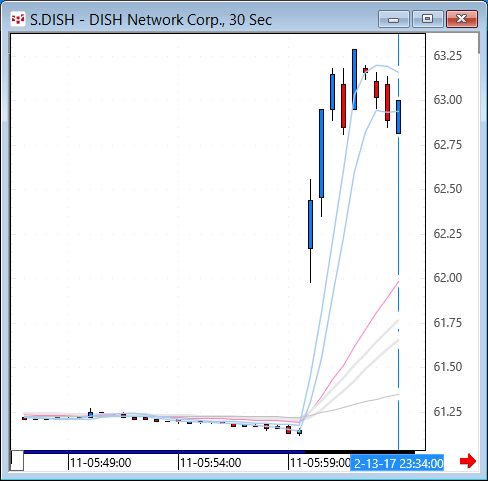
Task: Click the 63.25 price scale label
Action: point(448,56)
